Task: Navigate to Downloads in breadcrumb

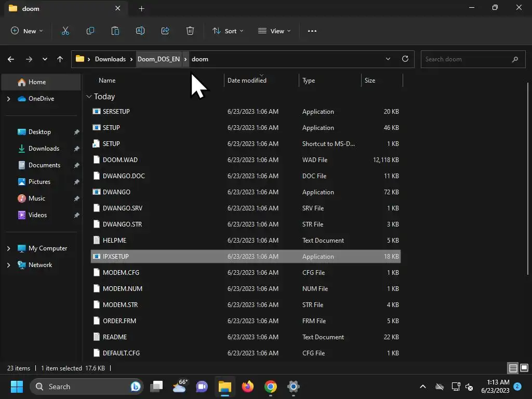Action: point(110,59)
